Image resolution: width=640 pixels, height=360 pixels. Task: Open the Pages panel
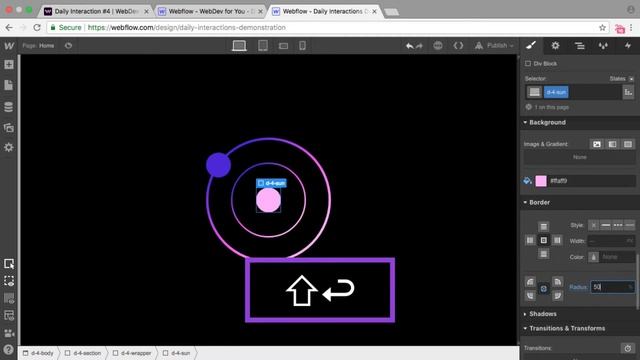[x=9, y=85]
